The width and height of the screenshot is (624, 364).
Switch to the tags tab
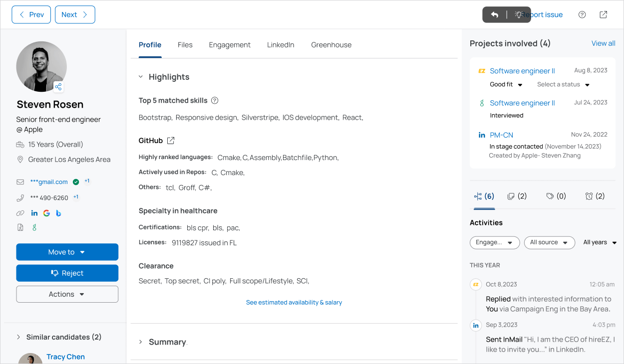pos(556,196)
